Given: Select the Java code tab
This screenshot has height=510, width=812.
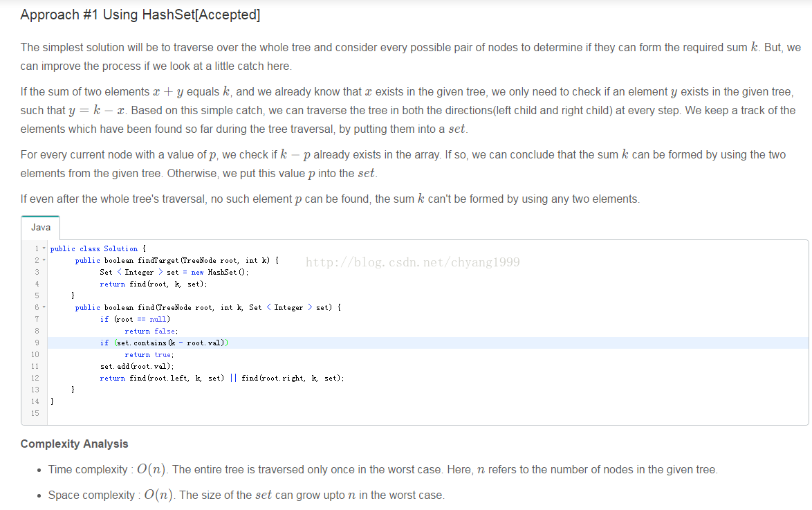Looking at the screenshot, I should click(41, 228).
